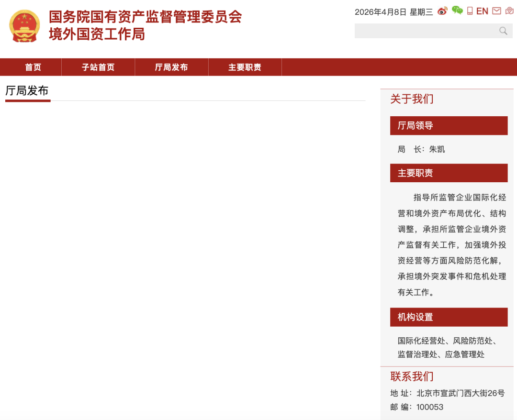Switch to English via EN link
Screen dimensions: 517x420
(482, 11)
